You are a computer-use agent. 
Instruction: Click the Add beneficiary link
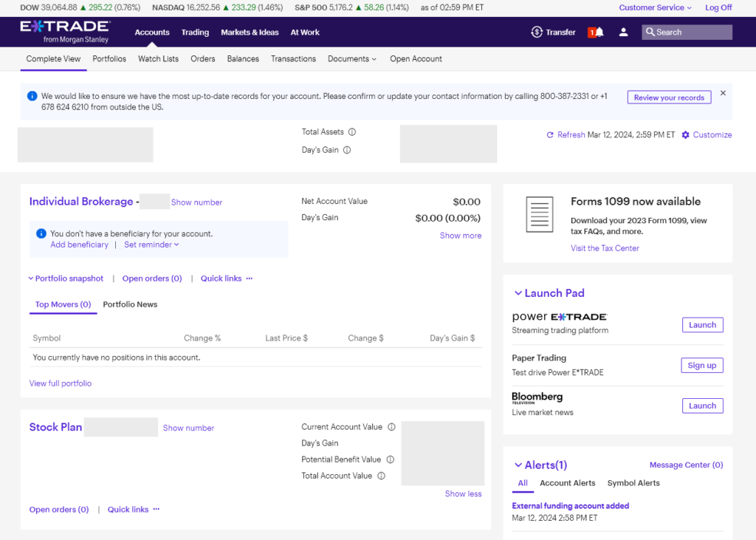(80, 245)
